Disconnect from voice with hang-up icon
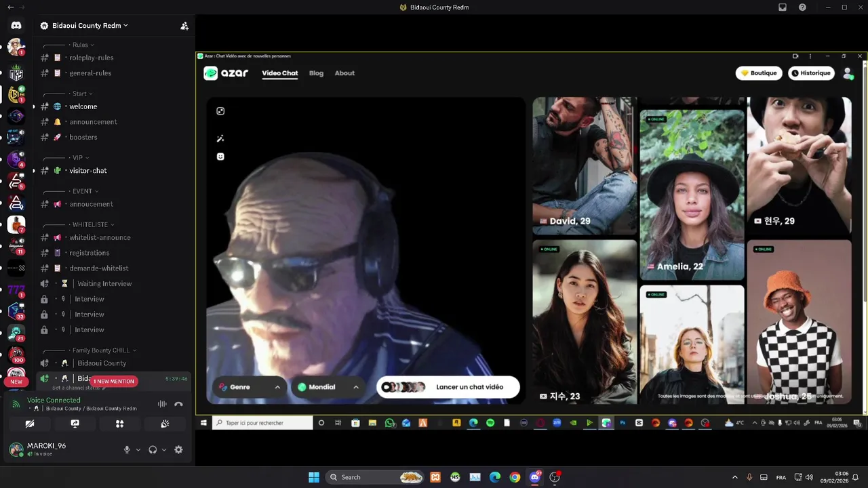868x488 pixels. pyautogui.click(x=178, y=404)
